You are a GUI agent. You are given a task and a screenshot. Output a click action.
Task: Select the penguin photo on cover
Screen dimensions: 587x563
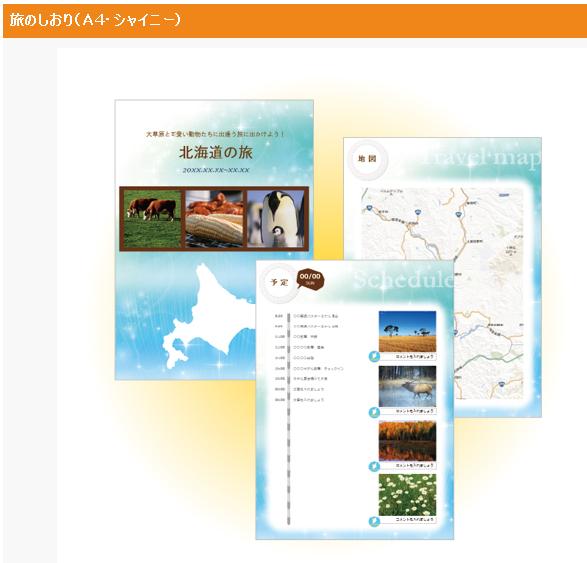[276, 219]
